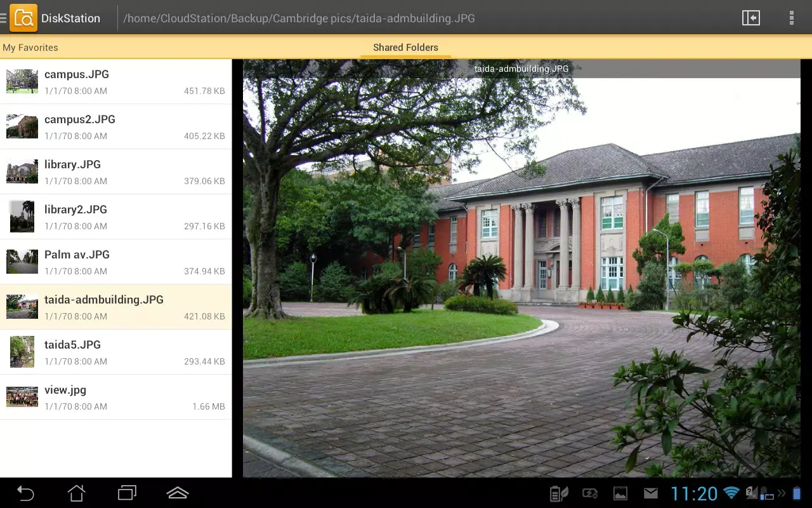Open the DiskStation app icon
The height and width of the screenshot is (508, 812).
[x=23, y=17]
